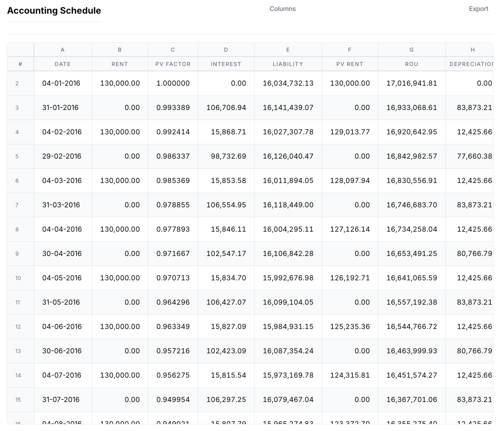Click the INTEREST column heading

(x=226, y=64)
